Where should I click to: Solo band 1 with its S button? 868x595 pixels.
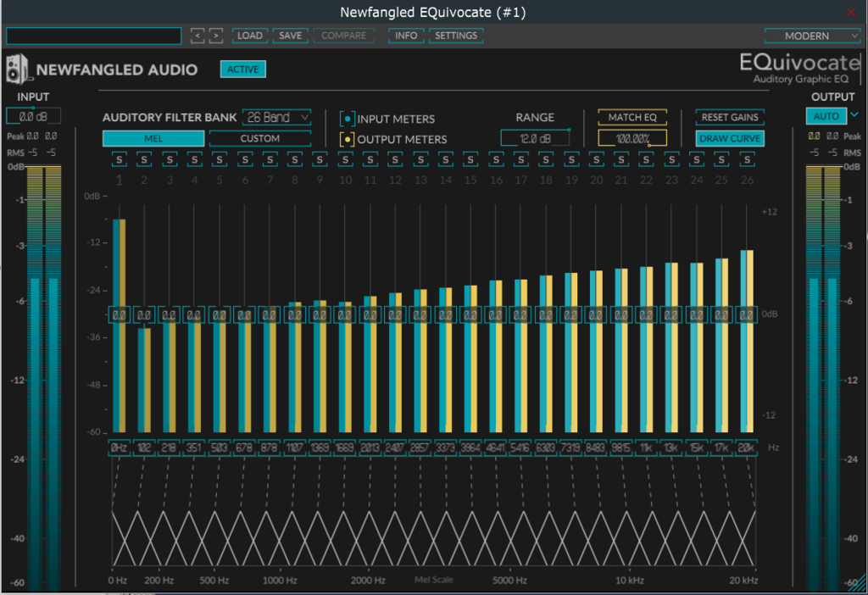click(119, 160)
